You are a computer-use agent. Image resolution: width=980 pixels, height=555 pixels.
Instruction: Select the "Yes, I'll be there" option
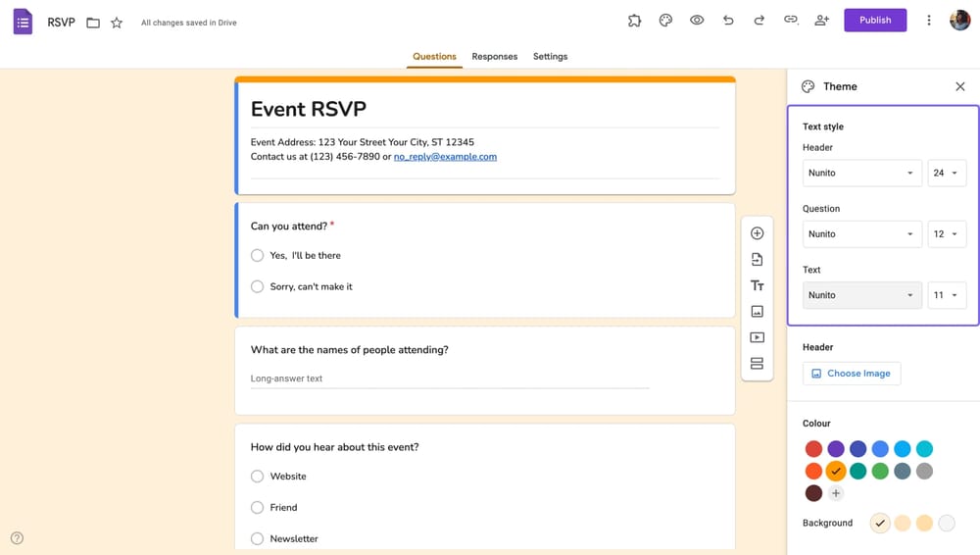tap(258, 255)
